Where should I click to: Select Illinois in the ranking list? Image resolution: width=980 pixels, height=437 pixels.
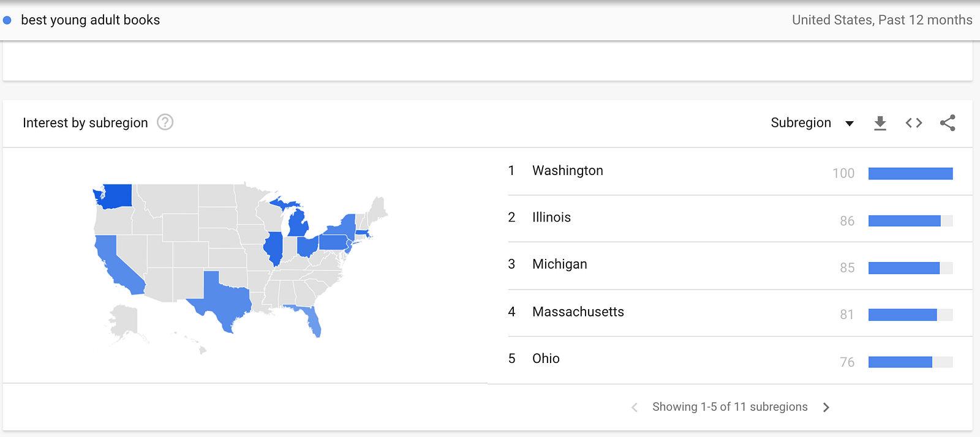click(551, 217)
